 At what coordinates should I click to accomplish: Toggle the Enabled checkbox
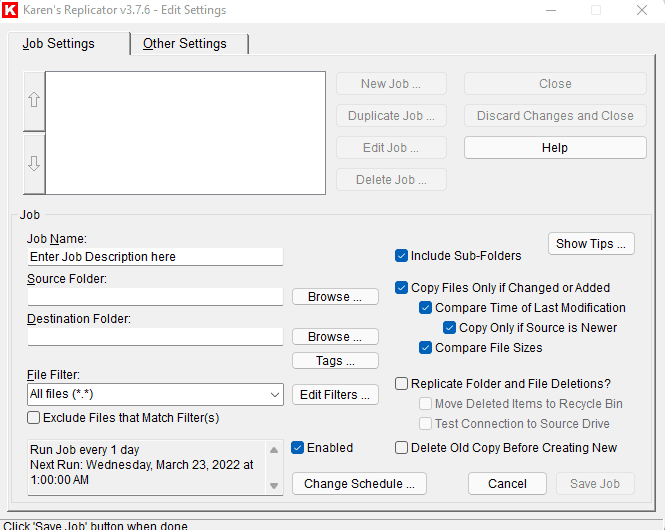pyautogui.click(x=297, y=448)
